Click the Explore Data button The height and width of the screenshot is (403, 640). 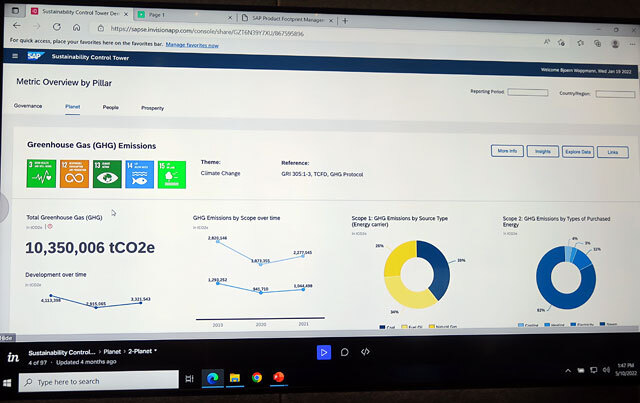point(578,151)
